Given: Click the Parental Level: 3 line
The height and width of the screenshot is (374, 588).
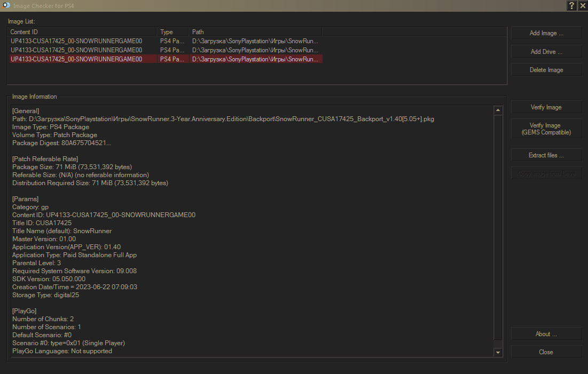Looking at the screenshot, I should (36, 263).
